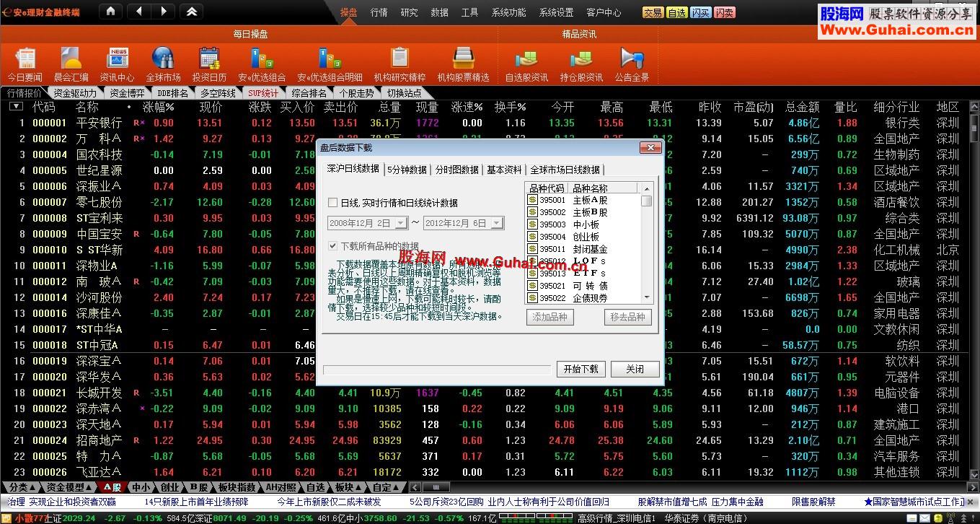Switch to the 分时图数据 tab

point(457,170)
